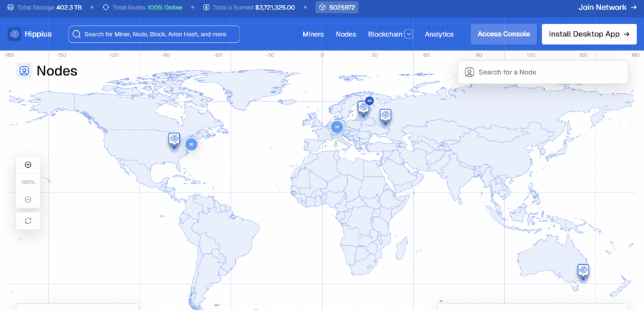The height and width of the screenshot is (310, 644).
Task: Open the Miners page
Action: 313,34
